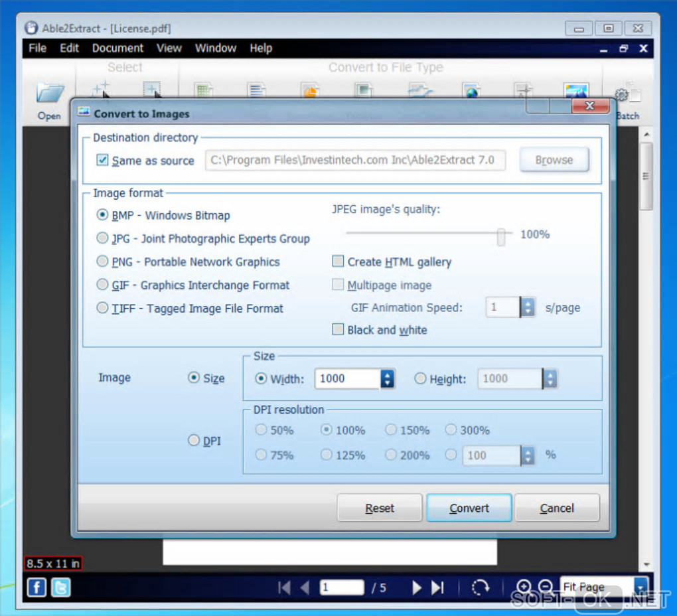The height and width of the screenshot is (616, 677).
Task: Click the Width input field showing 1000
Action: (348, 378)
